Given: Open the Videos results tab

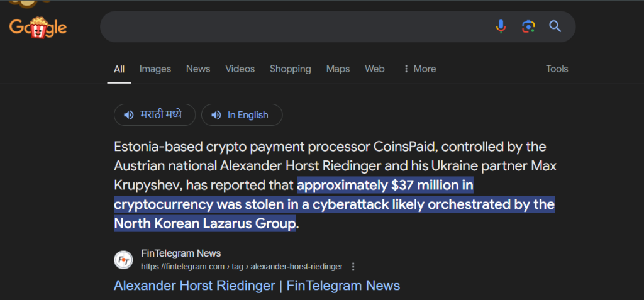Looking at the screenshot, I should 240,69.
